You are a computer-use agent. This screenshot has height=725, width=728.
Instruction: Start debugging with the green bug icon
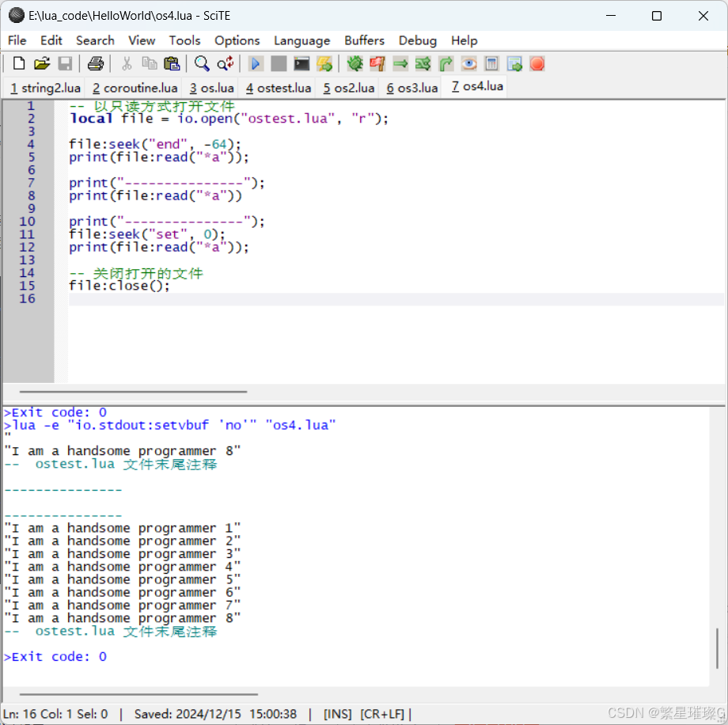(355, 63)
